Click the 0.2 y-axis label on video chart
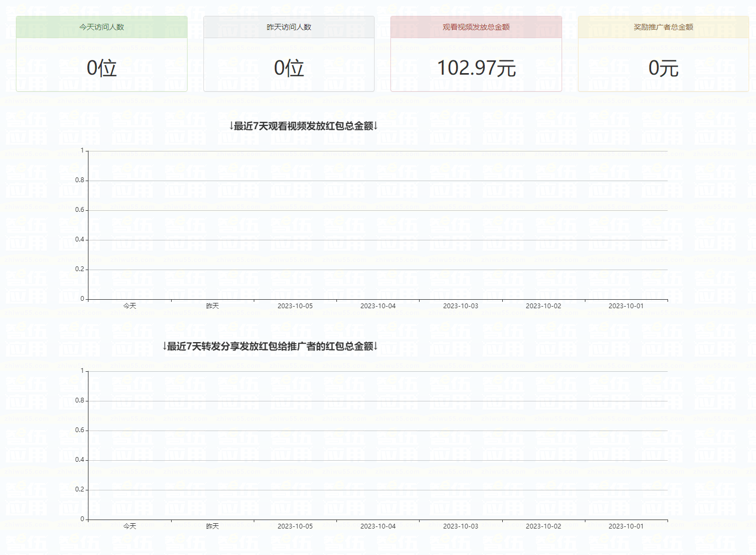The height and width of the screenshot is (555, 756). (x=79, y=269)
